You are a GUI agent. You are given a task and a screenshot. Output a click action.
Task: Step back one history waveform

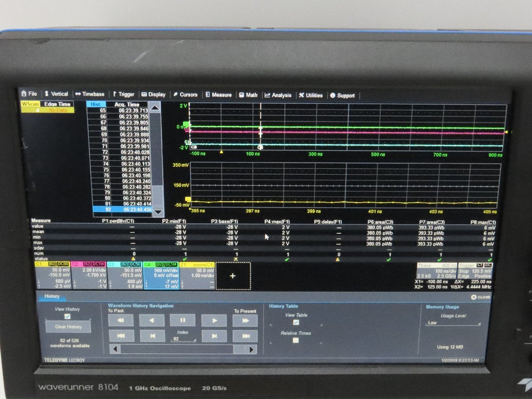pos(152,336)
